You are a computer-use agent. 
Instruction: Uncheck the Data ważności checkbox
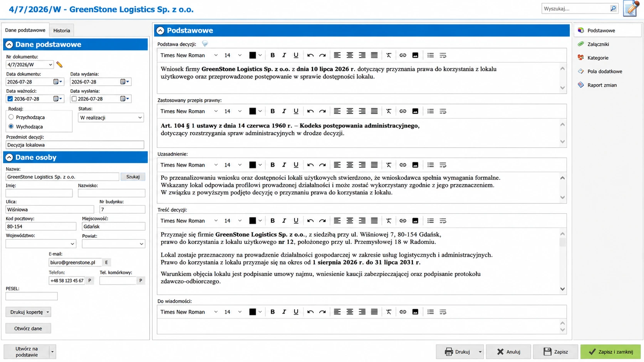[x=10, y=99]
